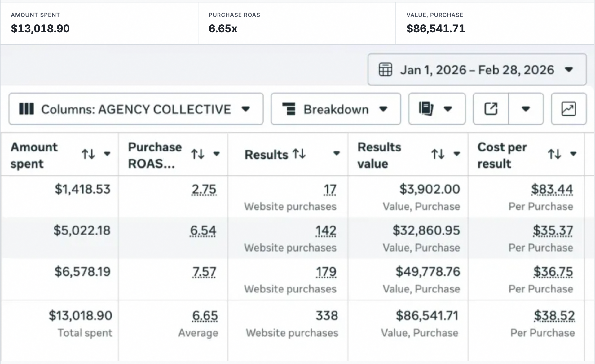Click the 6.65 average ROAS value
Screen dimensions: 595x364
205,315
